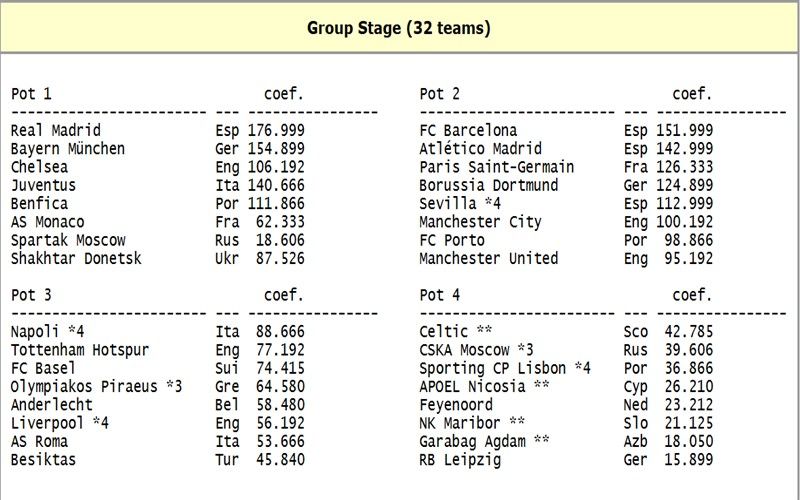Click Napoli in Pot 3
The width and height of the screenshot is (800, 500).
[x=35, y=332]
